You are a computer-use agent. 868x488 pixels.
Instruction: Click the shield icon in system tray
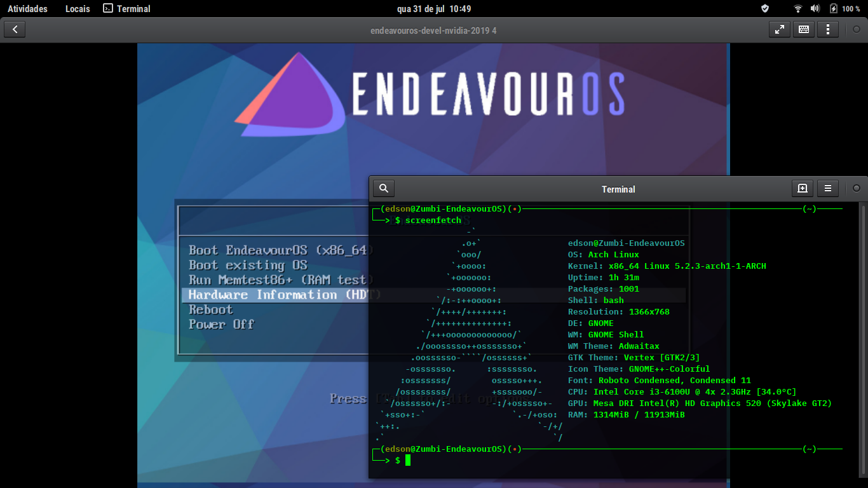(x=765, y=9)
